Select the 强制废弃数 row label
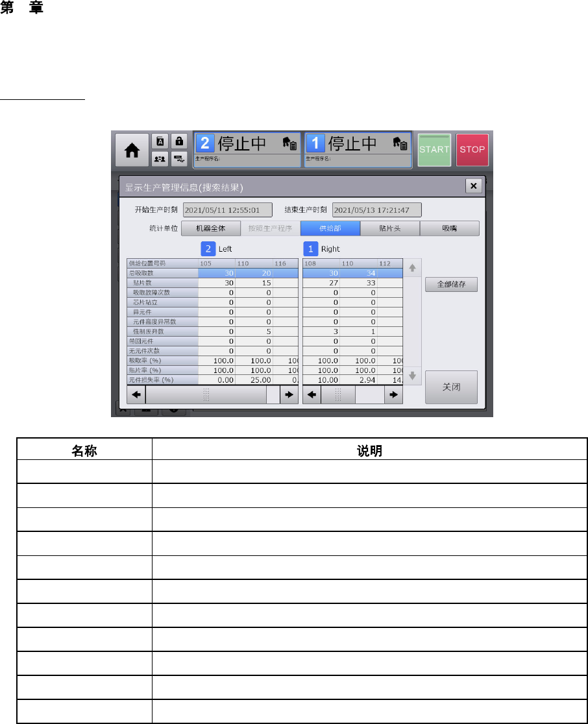Image resolution: width=588 pixels, height=724 pixels. point(163,331)
